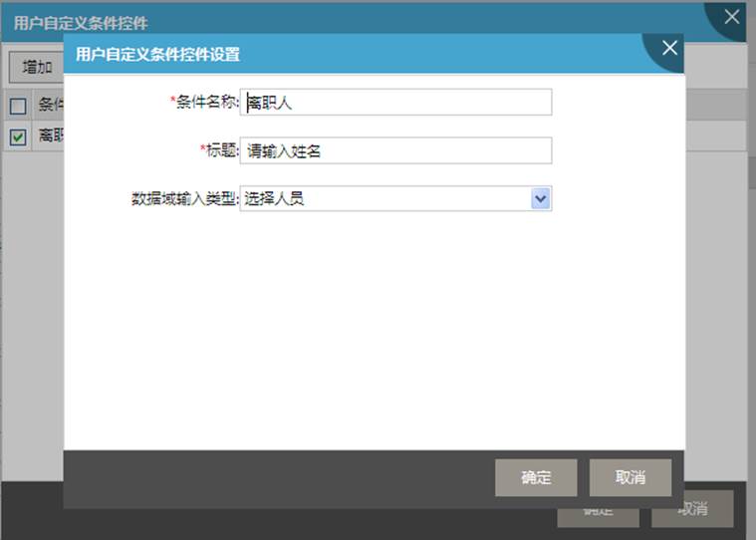Viewport: 756px width, 540px height.
Task: Confirm settings with the 确定 button
Action: 536,477
